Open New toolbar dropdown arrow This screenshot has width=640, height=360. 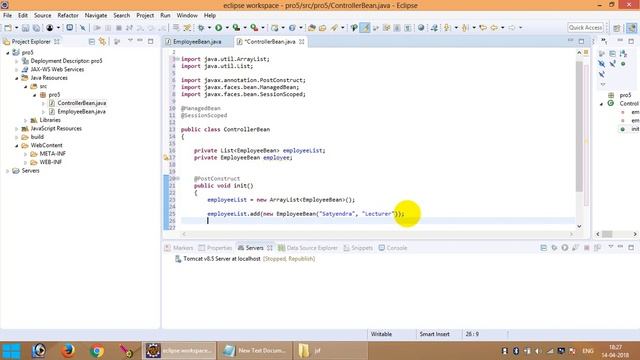pyautogui.click(x=16, y=28)
